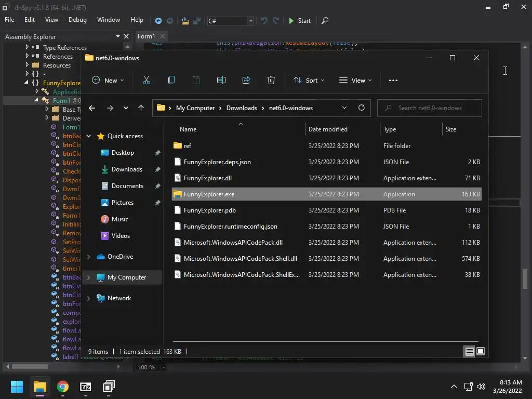Expand References tree node

[x=27, y=56]
